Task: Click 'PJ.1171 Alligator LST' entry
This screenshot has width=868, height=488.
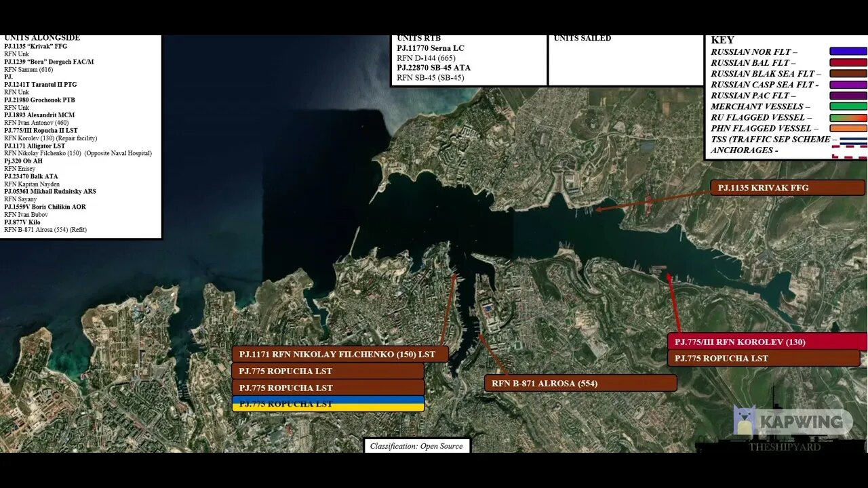Action: tap(35, 146)
